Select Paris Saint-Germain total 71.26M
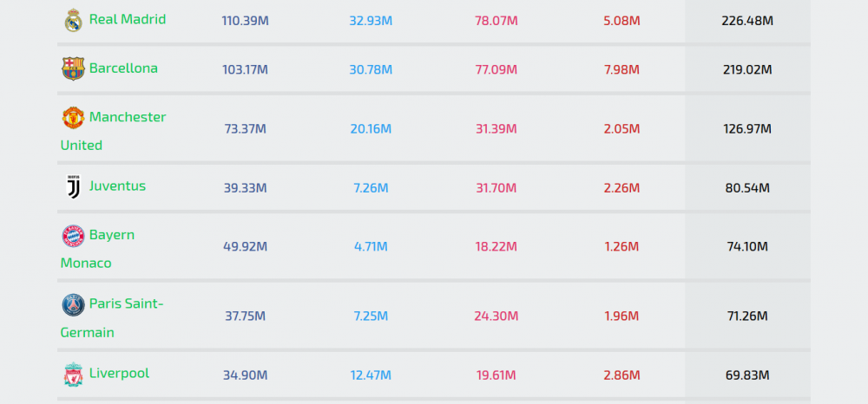Viewport: 868px width, 404px height. coord(747,316)
